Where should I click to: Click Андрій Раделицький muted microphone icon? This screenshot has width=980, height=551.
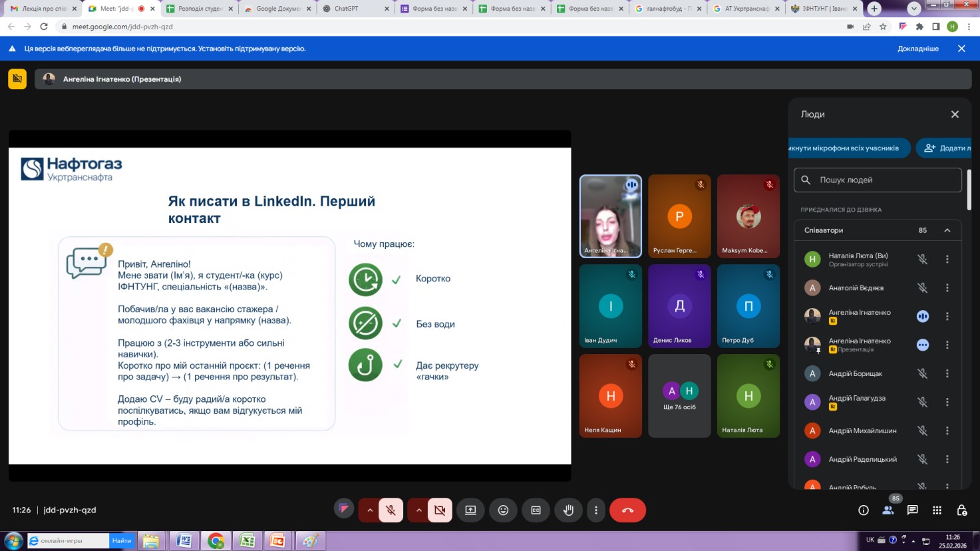click(923, 459)
